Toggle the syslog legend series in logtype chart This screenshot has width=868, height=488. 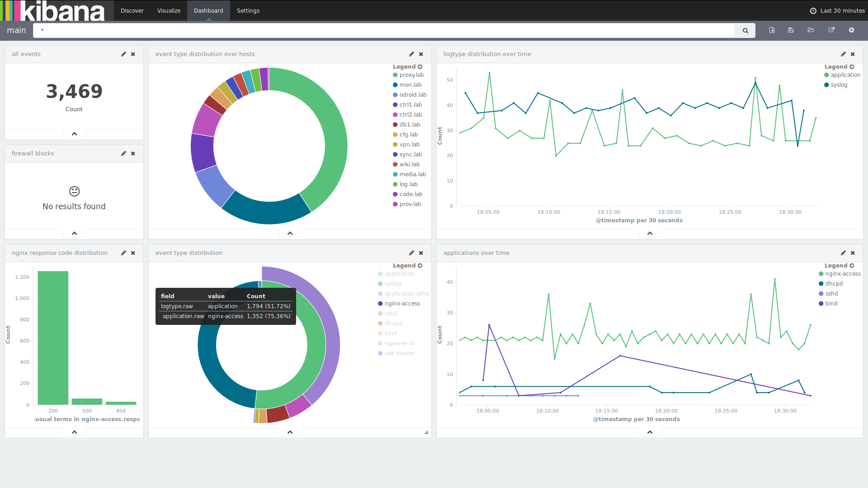839,85
